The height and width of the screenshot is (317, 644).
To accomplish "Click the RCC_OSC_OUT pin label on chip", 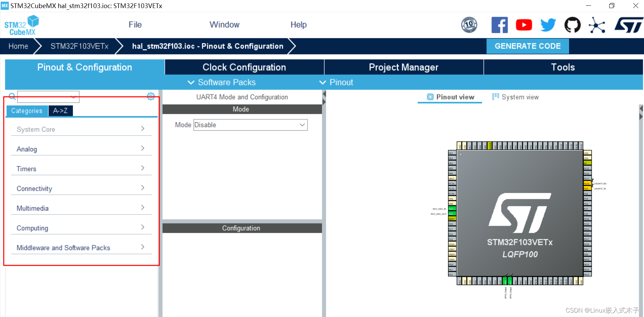I will (x=438, y=214).
